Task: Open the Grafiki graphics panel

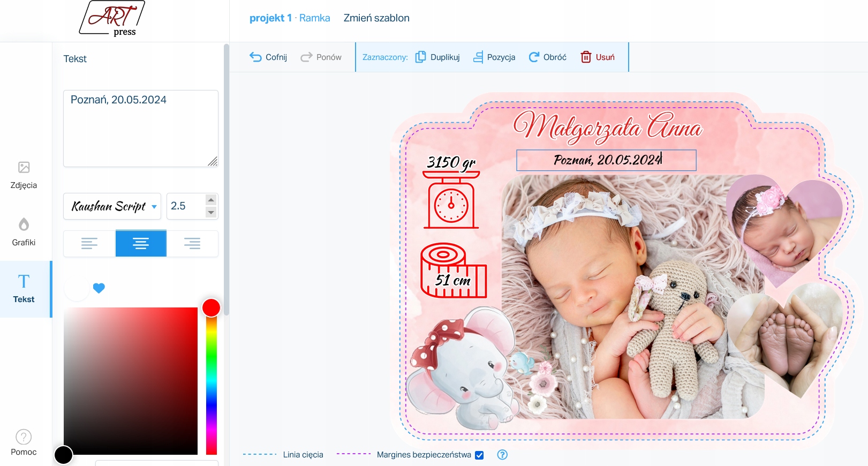Action: [x=24, y=232]
